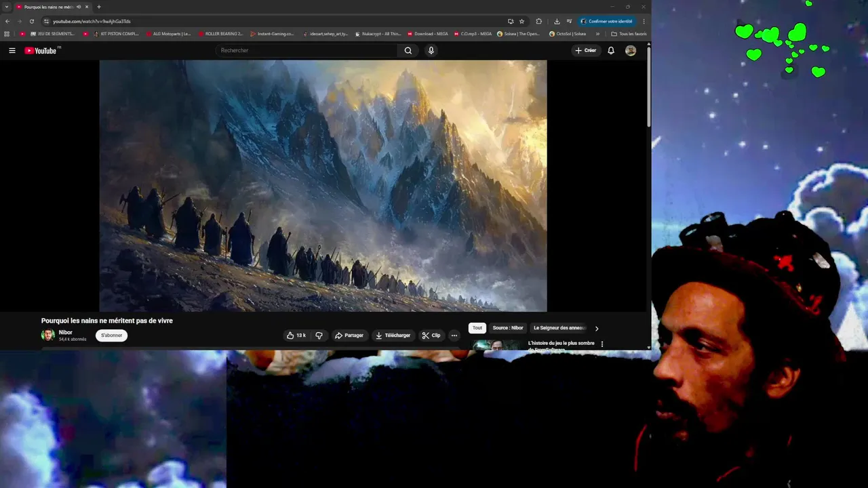
Task: Open C.O.mp3 - MEGA bookmark
Action: pos(473,34)
